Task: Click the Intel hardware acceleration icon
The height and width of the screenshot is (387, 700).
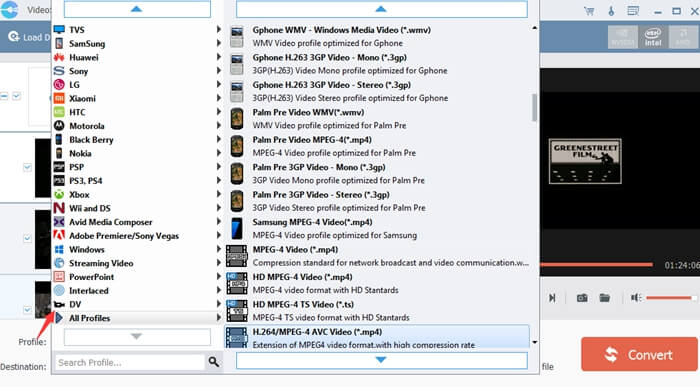Action: pos(652,37)
